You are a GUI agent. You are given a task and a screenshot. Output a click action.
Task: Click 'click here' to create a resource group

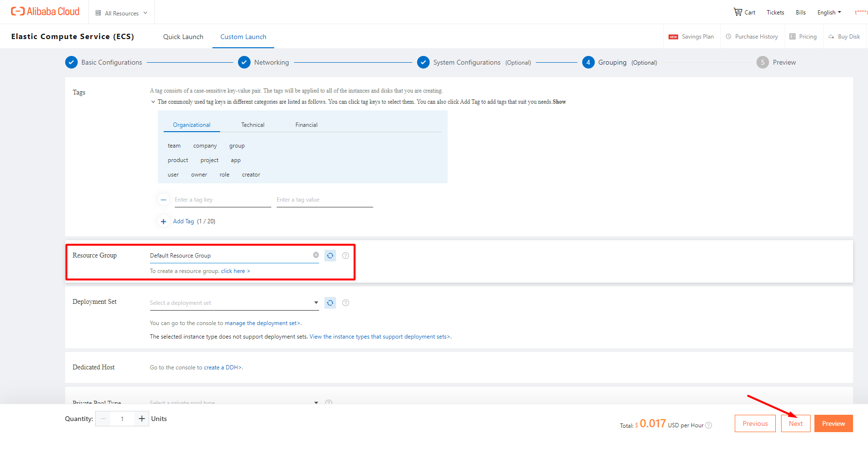(235, 271)
